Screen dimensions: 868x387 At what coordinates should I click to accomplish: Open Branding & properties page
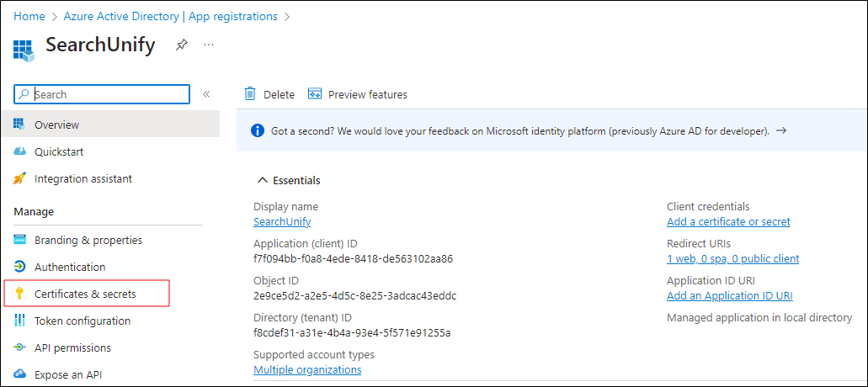click(x=88, y=240)
